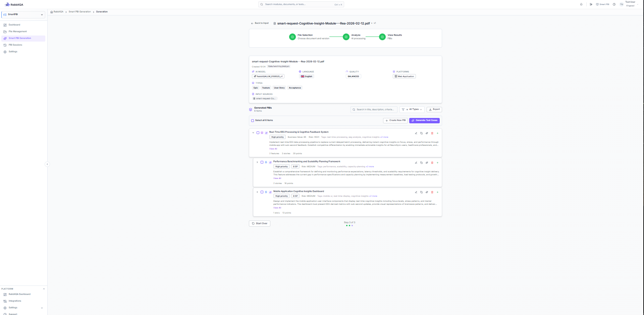Regenerate Mobile Application Insights PBI with AI sparkle
The width and height of the screenshot is (644, 315).
click(427, 192)
